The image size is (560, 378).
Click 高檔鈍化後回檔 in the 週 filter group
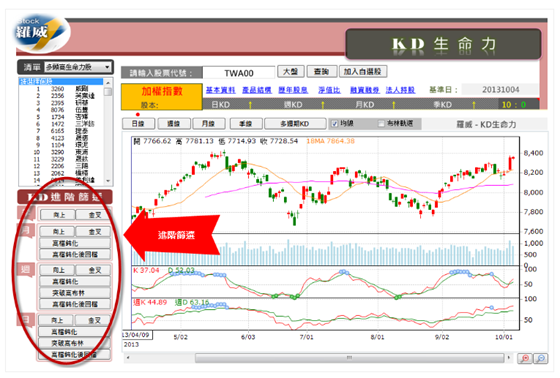(x=75, y=304)
